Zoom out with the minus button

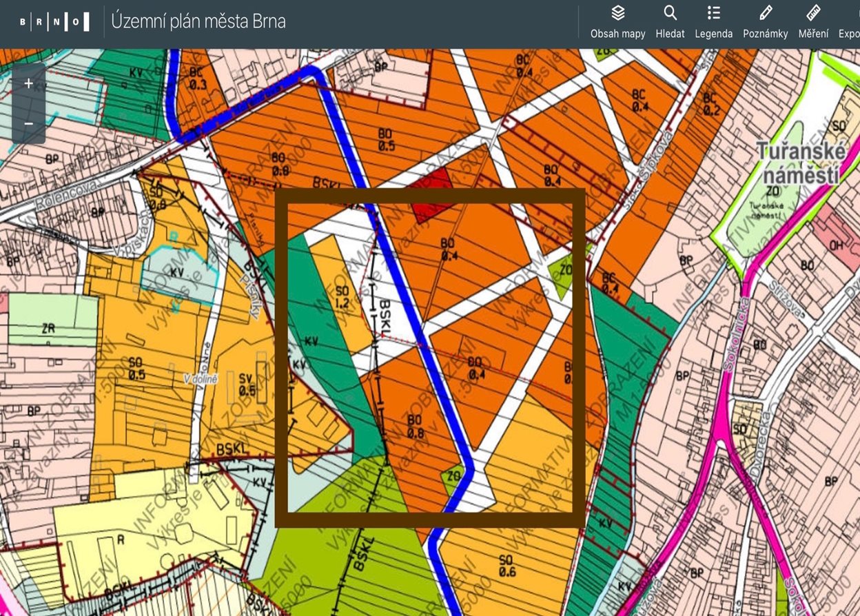pos(29,123)
